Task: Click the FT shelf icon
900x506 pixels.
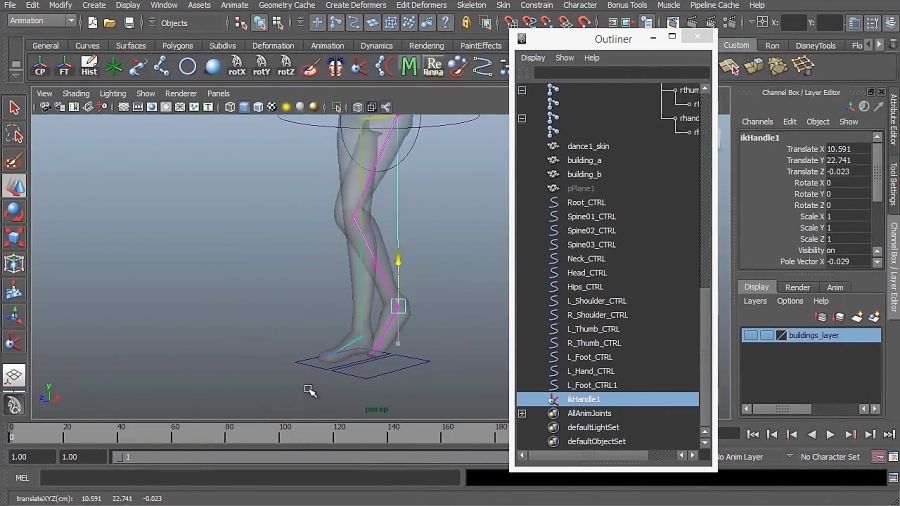Action: (64, 66)
